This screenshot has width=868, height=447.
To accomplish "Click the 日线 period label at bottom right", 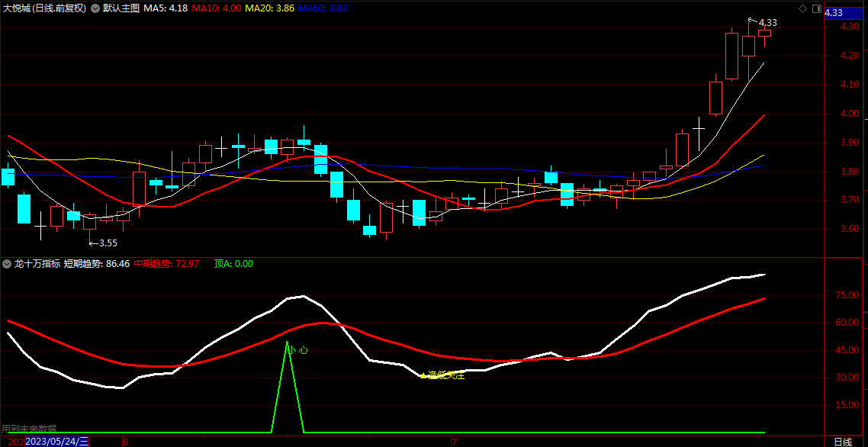I will pos(843,442).
